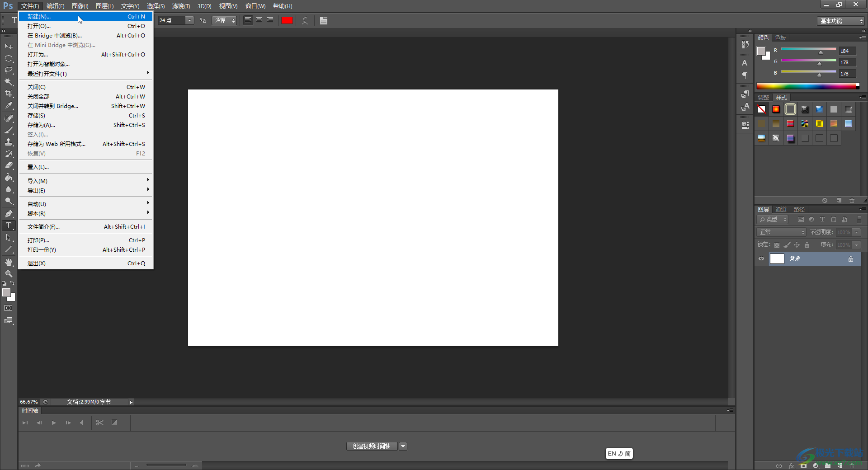Click 置入(L)... in the File menu
Screen dimensions: 868x470
pos(86,167)
